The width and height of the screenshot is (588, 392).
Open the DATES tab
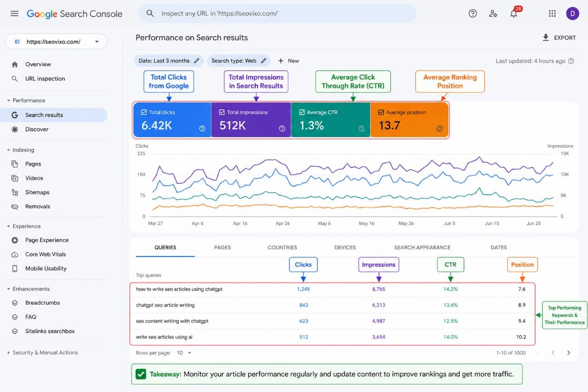(x=498, y=247)
